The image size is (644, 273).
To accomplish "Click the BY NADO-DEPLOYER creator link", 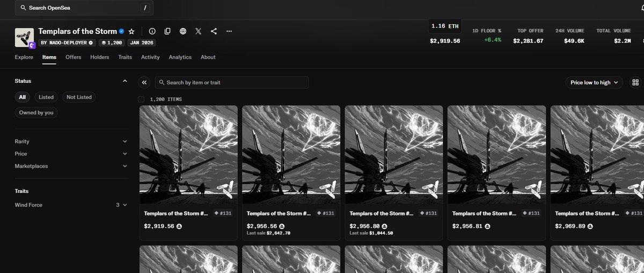I will point(67,42).
